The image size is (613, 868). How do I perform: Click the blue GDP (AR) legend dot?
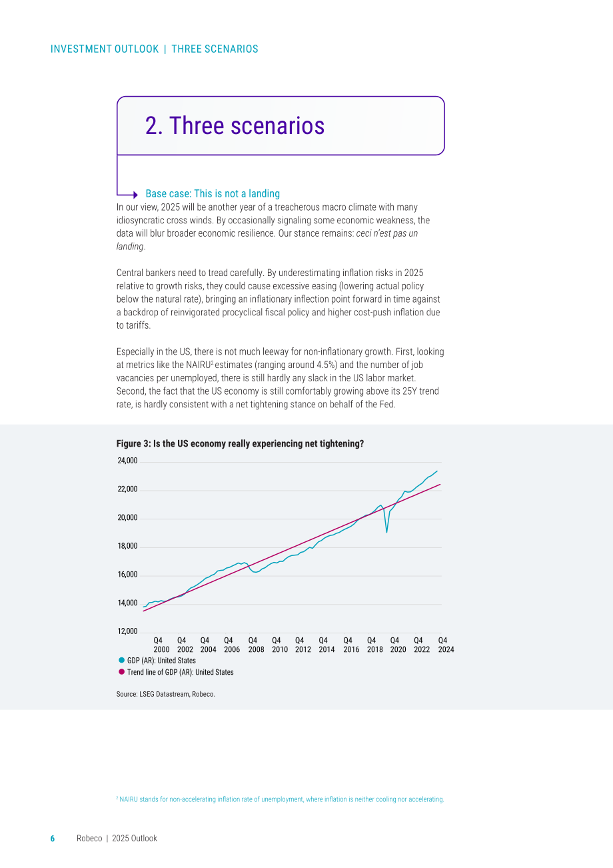coord(121,660)
